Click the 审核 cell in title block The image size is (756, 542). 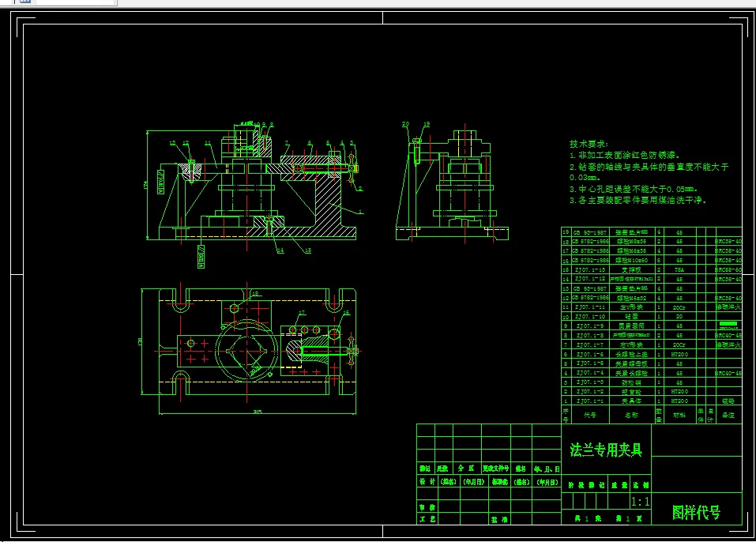pyautogui.click(x=427, y=508)
